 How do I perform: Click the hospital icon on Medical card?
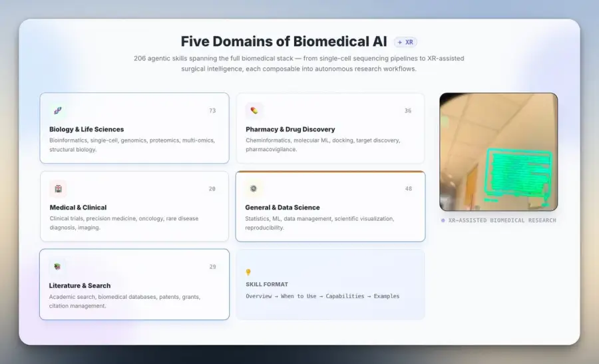tap(58, 189)
